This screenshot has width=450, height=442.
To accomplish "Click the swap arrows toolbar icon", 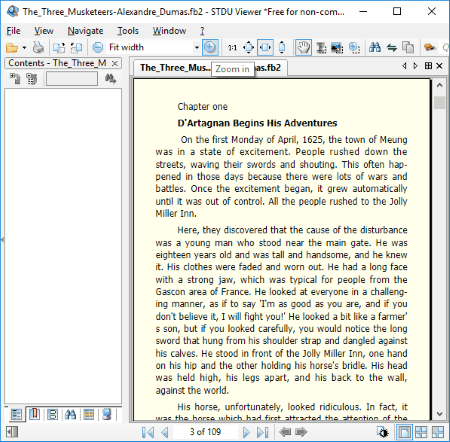I will point(392,48).
